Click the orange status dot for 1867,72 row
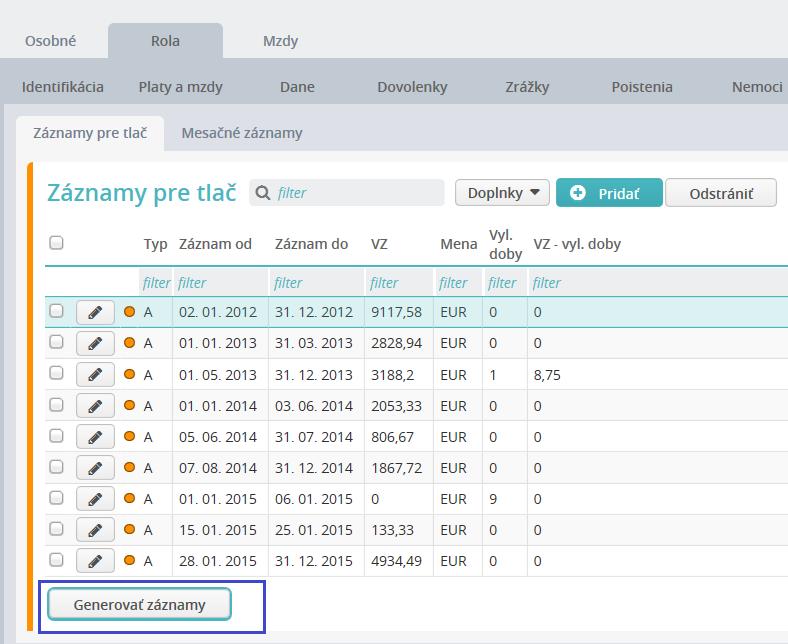Screen dimensions: 788x644 pyautogui.click(x=130, y=468)
